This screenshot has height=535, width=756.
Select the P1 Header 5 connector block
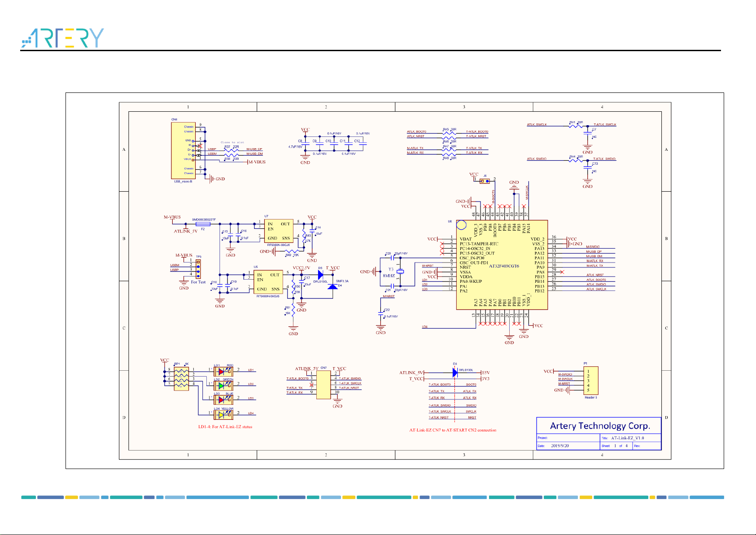[x=591, y=381]
